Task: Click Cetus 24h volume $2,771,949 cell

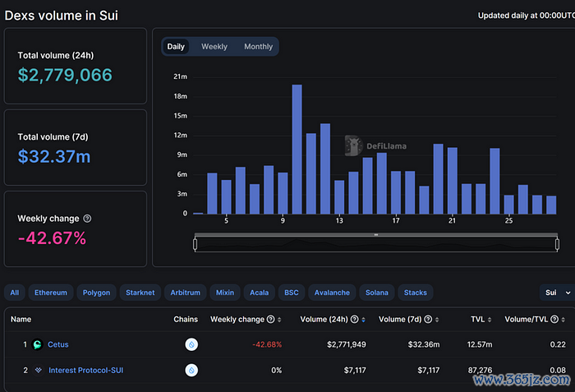Action: 347,344
